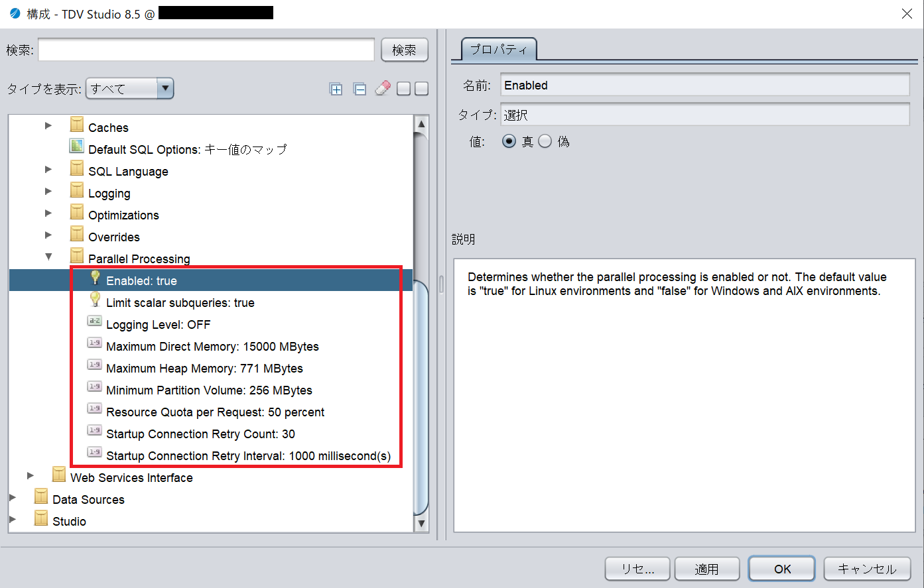Image resolution: width=924 pixels, height=588 pixels.
Task: Click the 名前 field showing Enabled
Action: pyautogui.click(x=705, y=85)
